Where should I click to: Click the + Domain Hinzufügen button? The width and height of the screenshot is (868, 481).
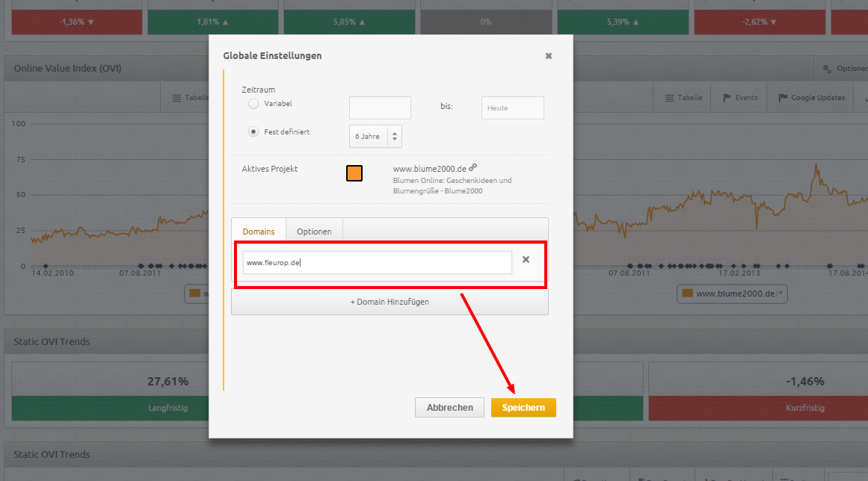[x=390, y=302]
